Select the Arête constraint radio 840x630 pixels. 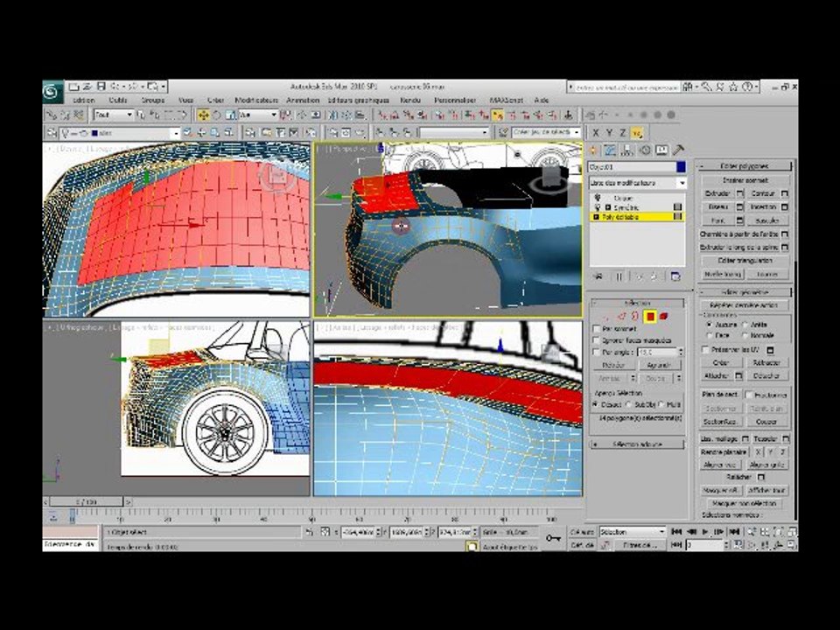tap(745, 325)
